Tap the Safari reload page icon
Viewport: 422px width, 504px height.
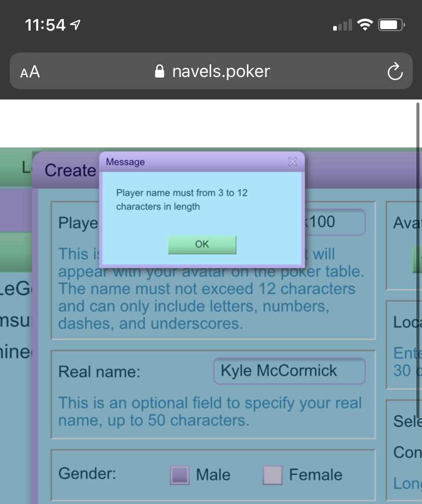(x=395, y=72)
